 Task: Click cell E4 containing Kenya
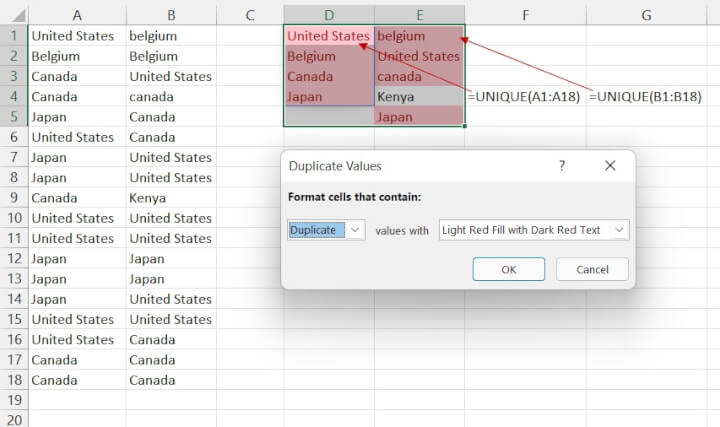(x=419, y=97)
